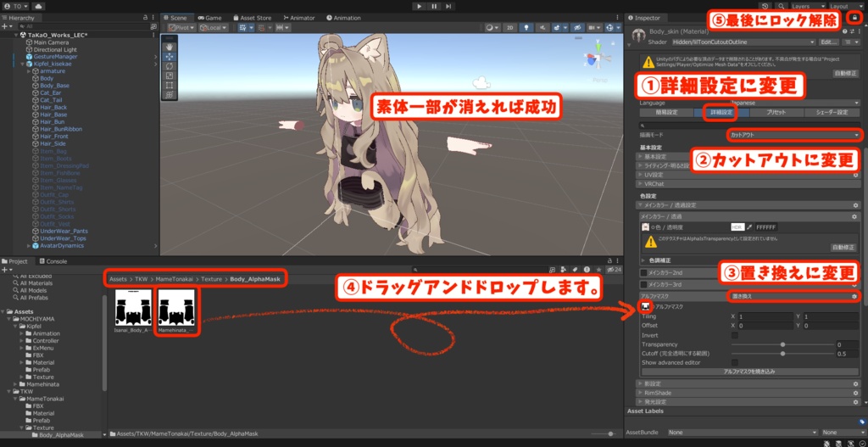Screen dimensions: 868x447
Task: Open the draw mode sphere dropdown
Action: (492, 27)
